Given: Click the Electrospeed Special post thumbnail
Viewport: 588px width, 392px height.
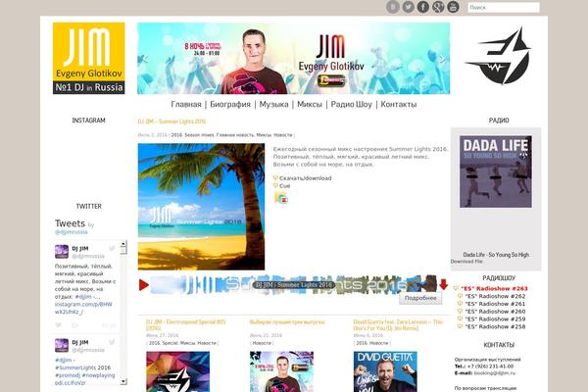Looking at the screenshot, I should [x=178, y=371].
